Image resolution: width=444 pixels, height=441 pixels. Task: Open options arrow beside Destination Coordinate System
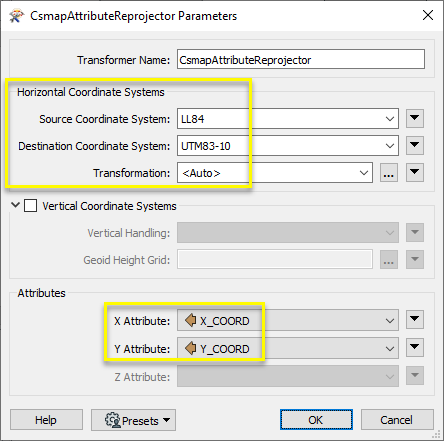pyautogui.click(x=415, y=145)
